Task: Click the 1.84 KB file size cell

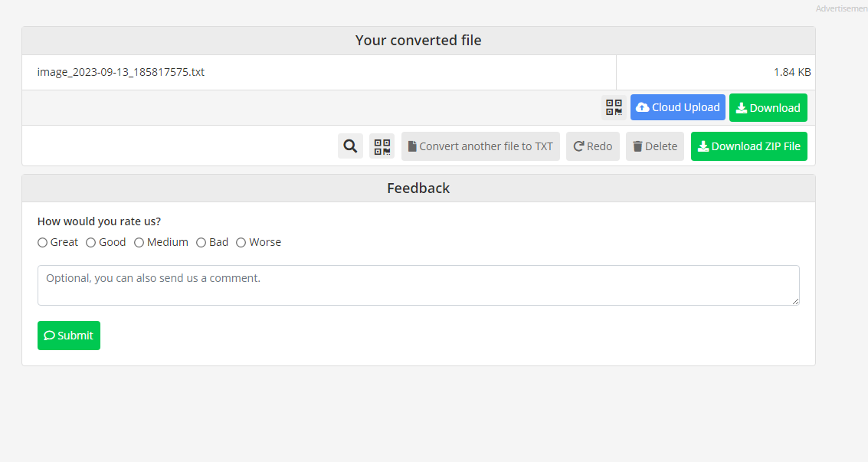Action: point(716,72)
